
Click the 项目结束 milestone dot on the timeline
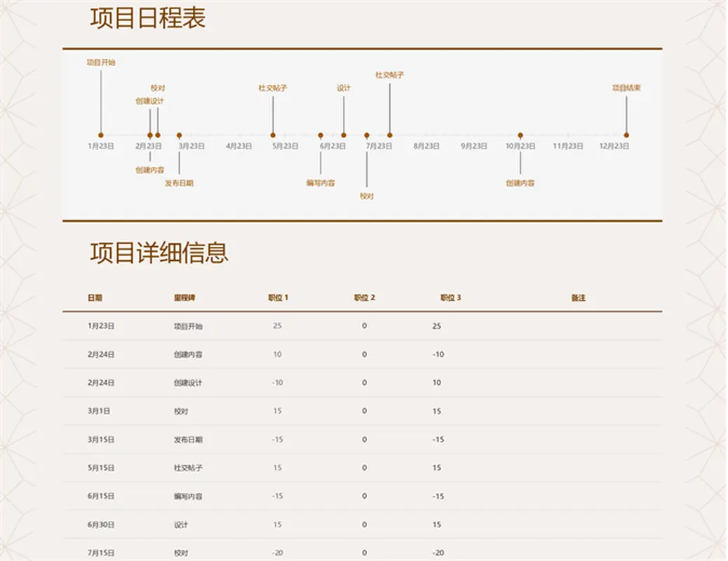pos(626,133)
